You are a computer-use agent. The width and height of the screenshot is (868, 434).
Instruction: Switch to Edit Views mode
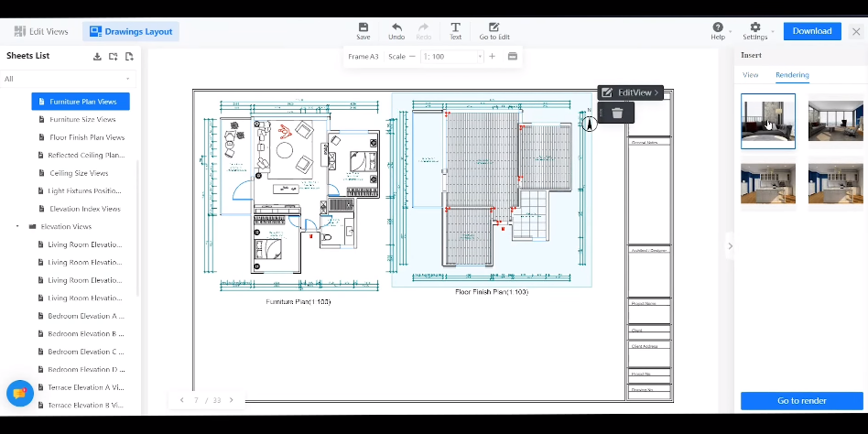[41, 31]
